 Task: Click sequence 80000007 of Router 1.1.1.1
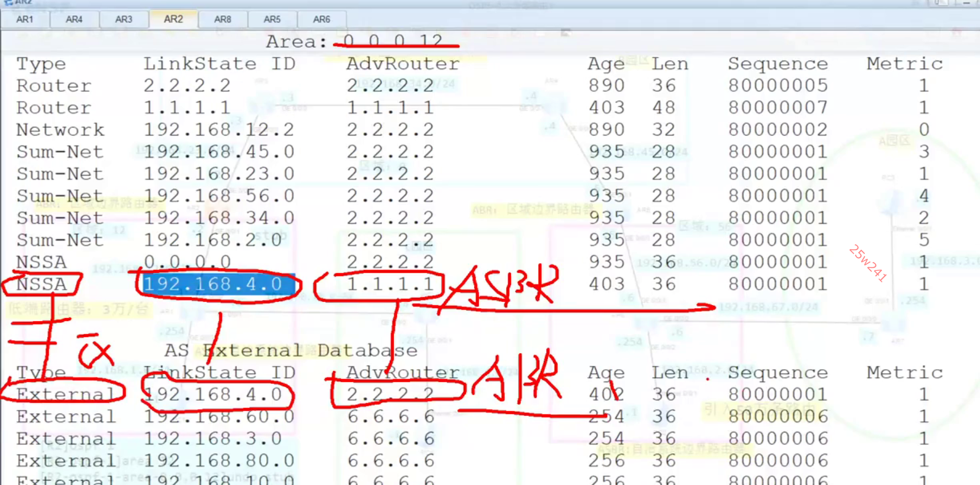778,108
